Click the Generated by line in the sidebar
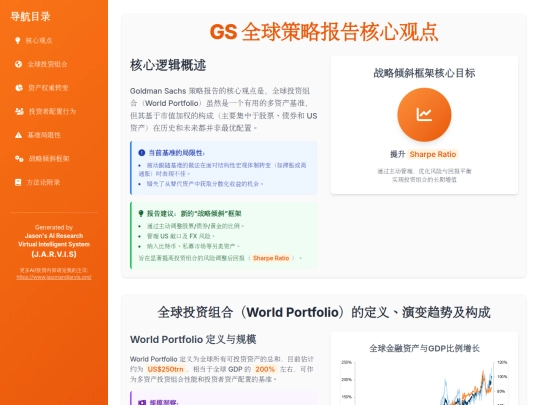 point(54,227)
